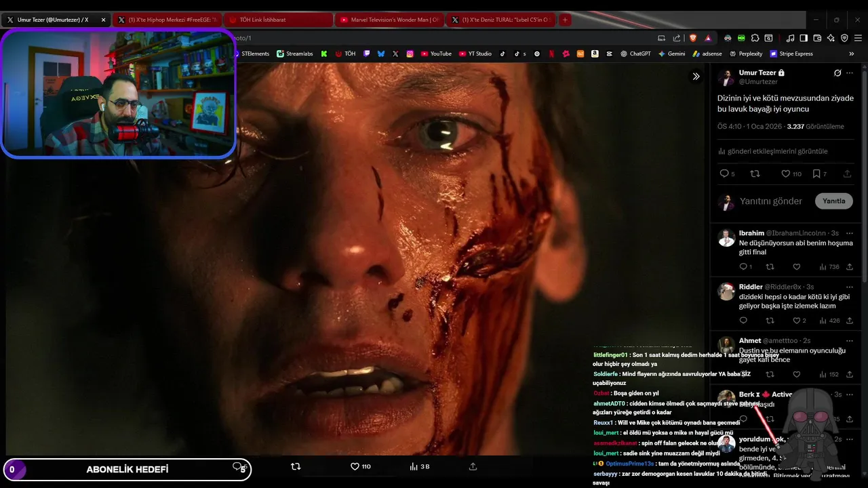
Task: Bookmark the main post showing 7
Action: coord(819,174)
